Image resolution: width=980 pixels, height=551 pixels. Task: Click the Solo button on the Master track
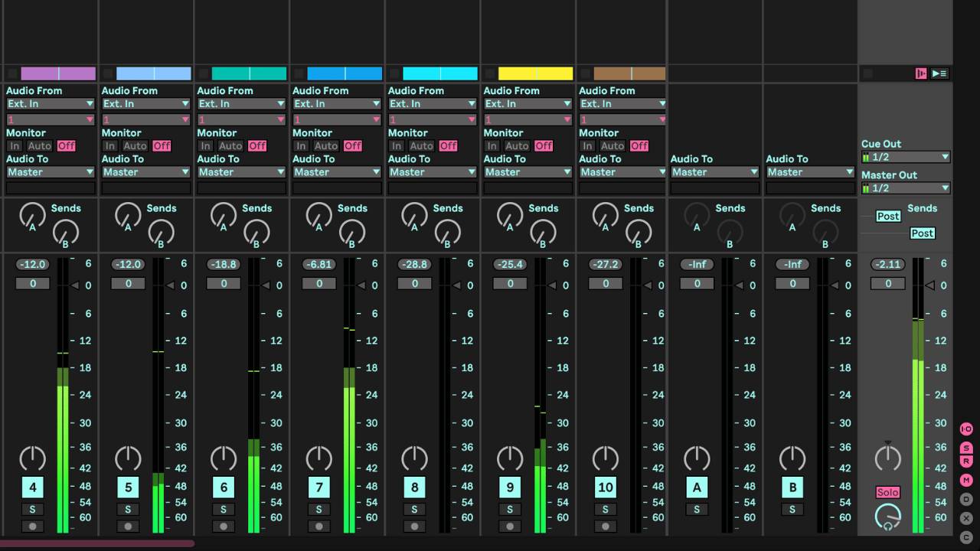pos(887,492)
